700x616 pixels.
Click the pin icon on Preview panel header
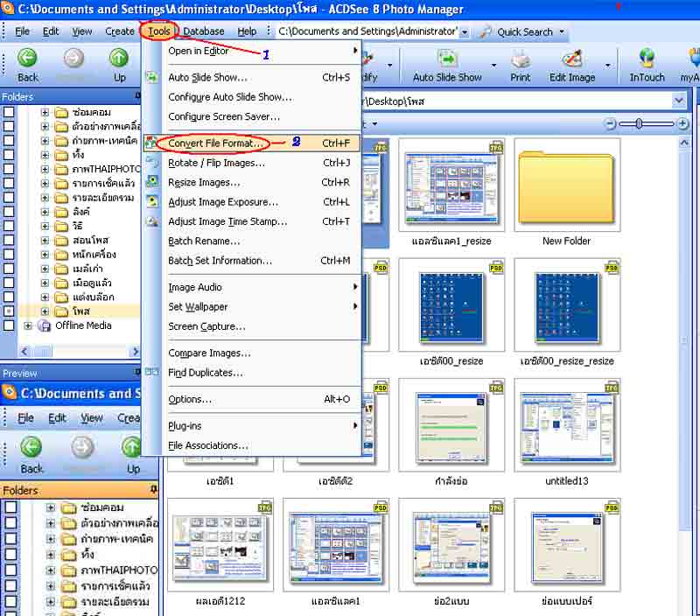(137, 372)
